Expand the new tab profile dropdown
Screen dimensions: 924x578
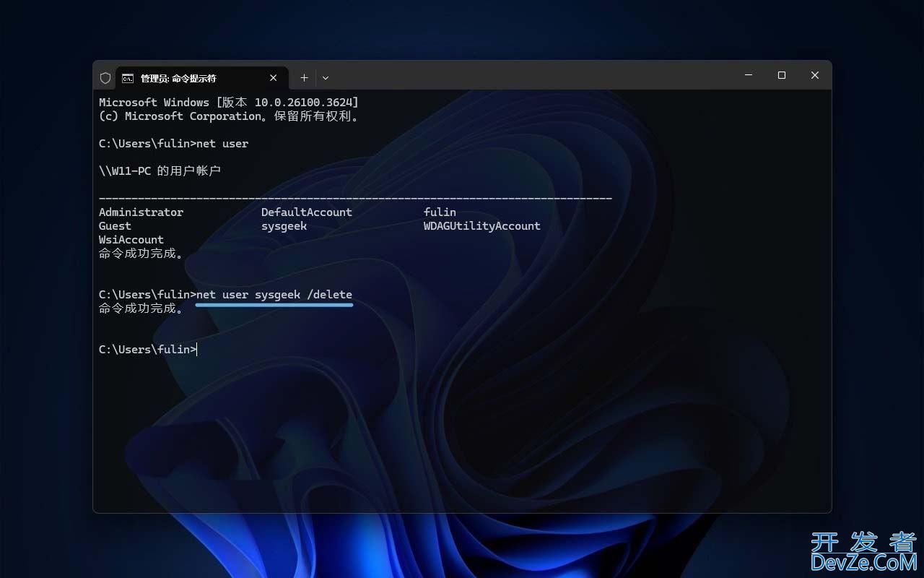pos(326,77)
